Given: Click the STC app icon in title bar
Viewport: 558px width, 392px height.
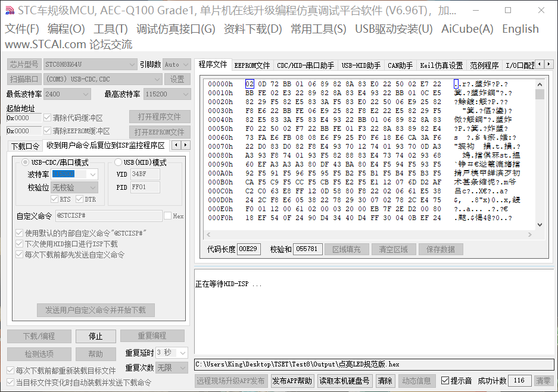Looking at the screenshot, I should (x=10, y=11).
